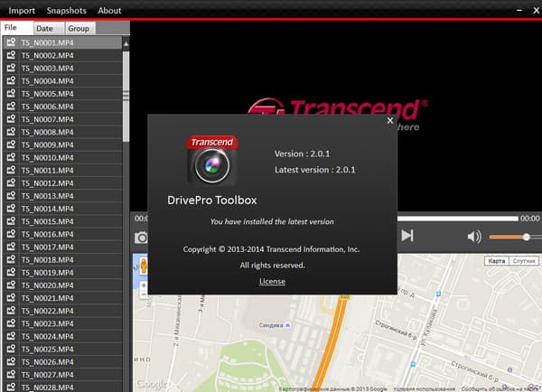Click the file list scroll-up arrow
The height and width of the screenshot is (392, 542).
point(126,44)
